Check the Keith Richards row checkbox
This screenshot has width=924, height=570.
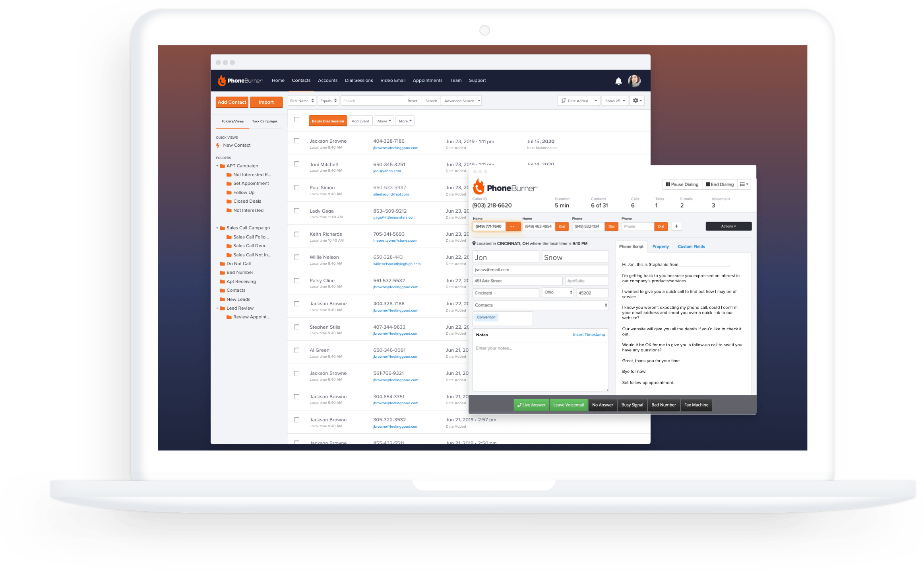(x=296, y=234)
